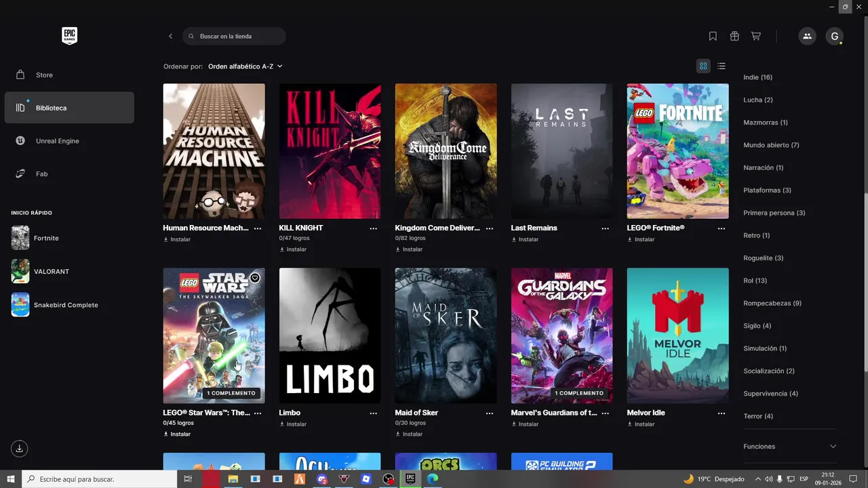Open more options for Melvor Idle
This screenshot has width=868, height=488.
[x=722, y=413]
